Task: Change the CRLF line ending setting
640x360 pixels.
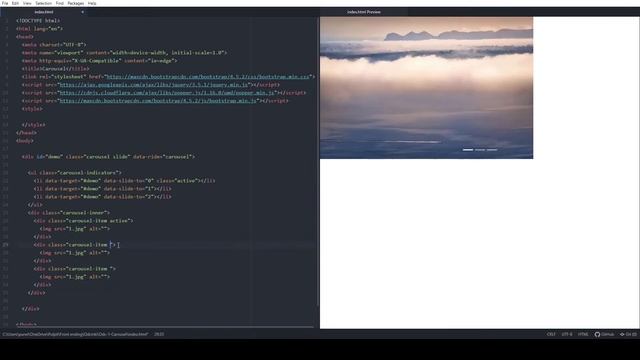Action: pyautogui.click(x=551, y=334)
